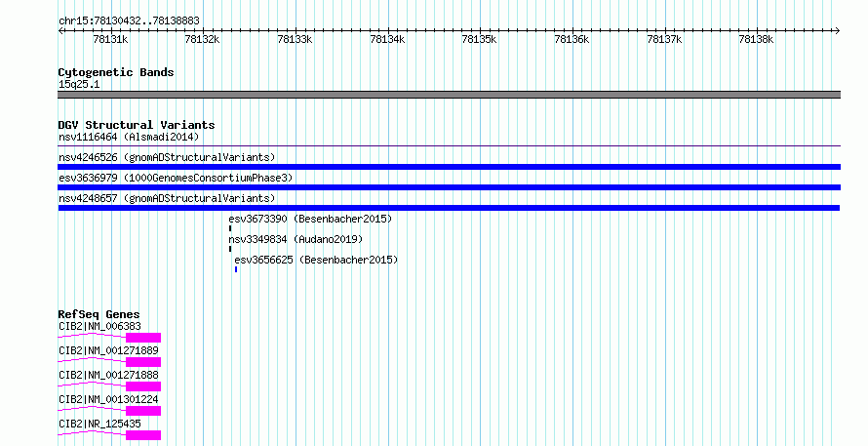868x446 pixels.
Task: Click the 78133k ruler tick label
Action: pos(295,40)
